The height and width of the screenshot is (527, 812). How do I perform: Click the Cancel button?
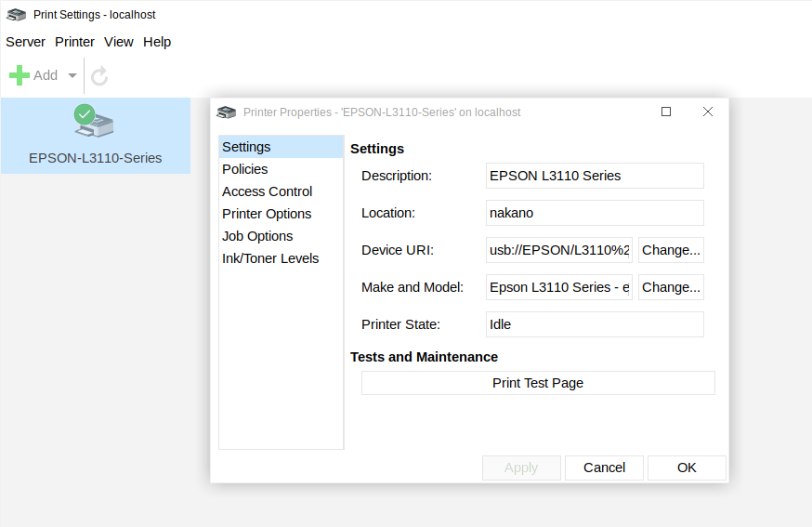(604, 468)
